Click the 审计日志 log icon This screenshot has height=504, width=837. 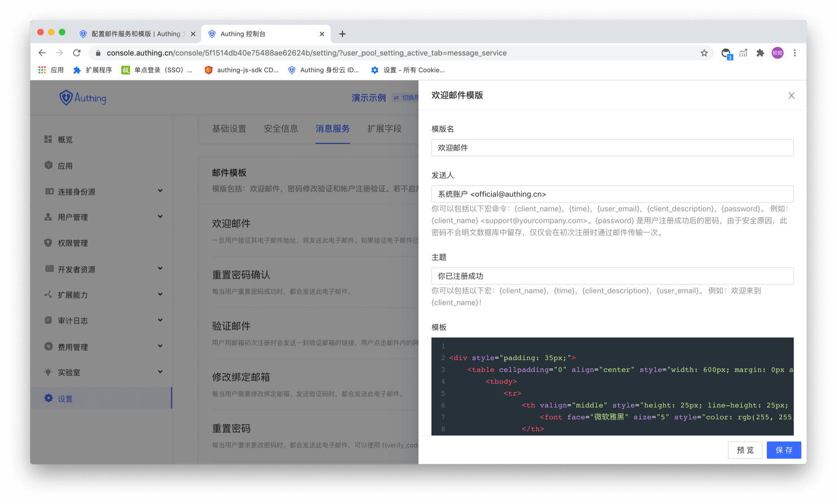48,320
